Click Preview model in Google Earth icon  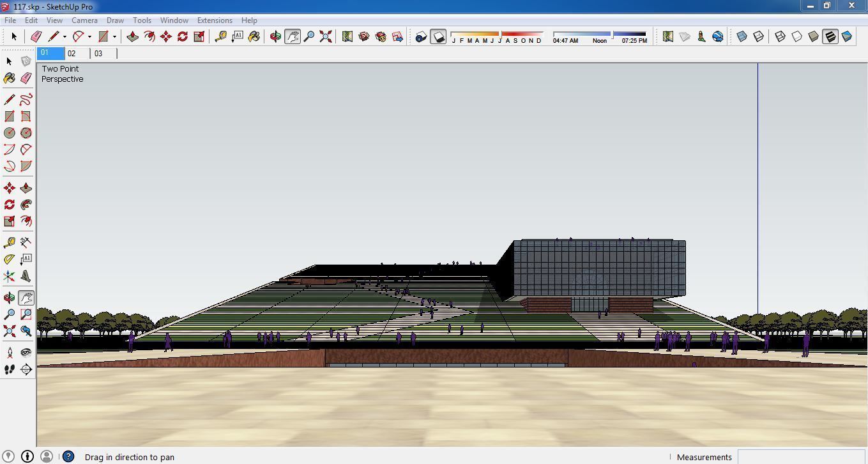(x=718, y=36)
